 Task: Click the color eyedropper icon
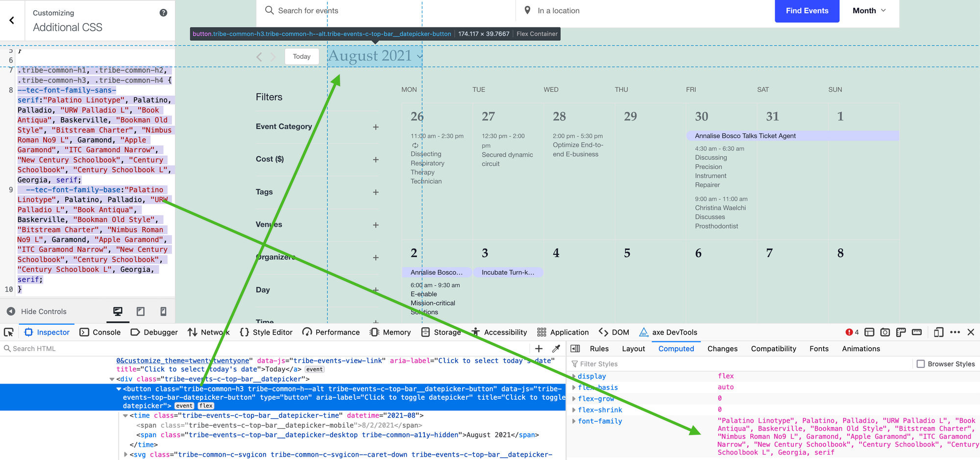pos(556,349)
